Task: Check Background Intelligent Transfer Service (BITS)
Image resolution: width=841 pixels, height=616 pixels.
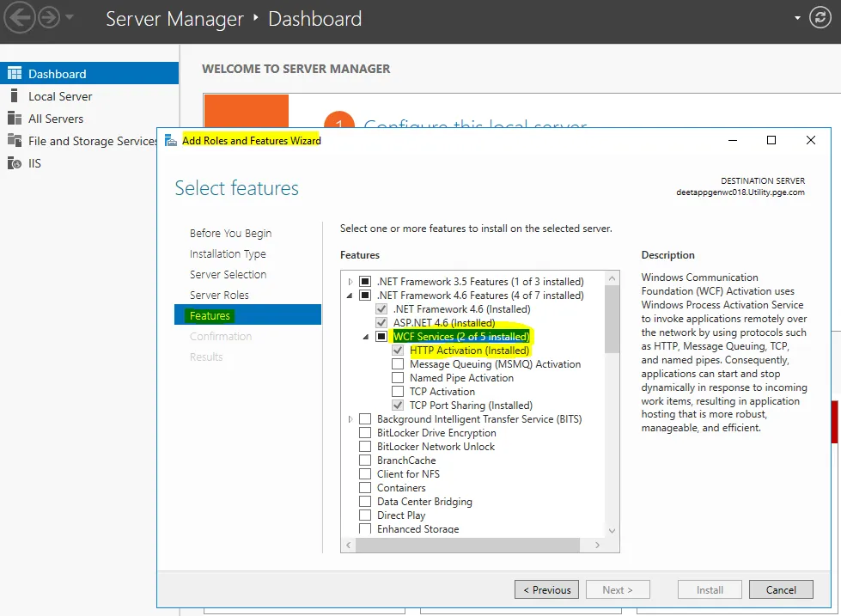Action: [x=365, y=419]
